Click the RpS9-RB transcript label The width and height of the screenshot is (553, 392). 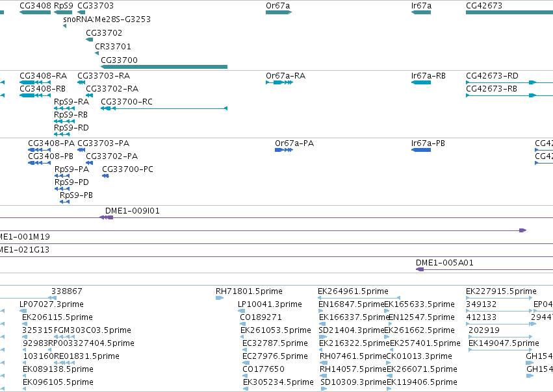coord(71,115)
